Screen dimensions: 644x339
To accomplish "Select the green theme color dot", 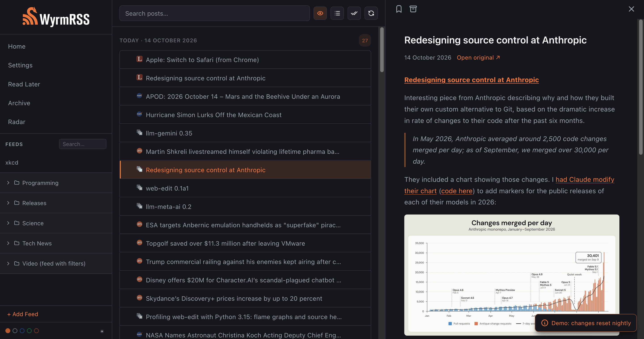I will click(x=29, y=331).
